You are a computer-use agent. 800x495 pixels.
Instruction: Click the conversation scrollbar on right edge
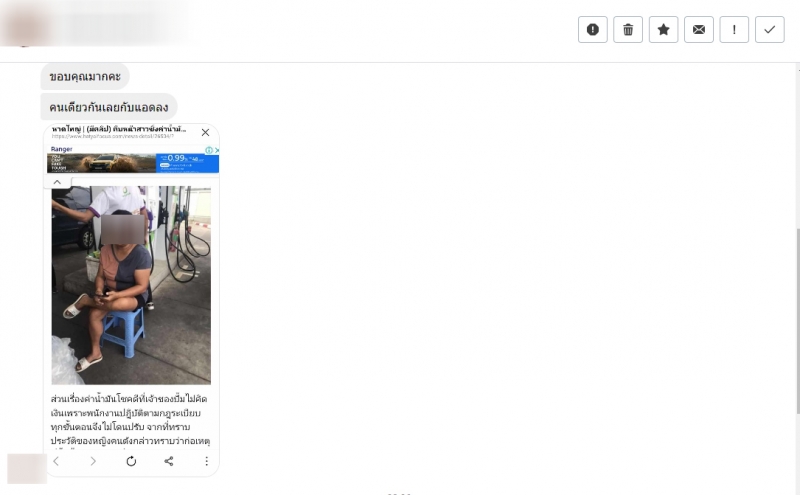click(797, 321)
